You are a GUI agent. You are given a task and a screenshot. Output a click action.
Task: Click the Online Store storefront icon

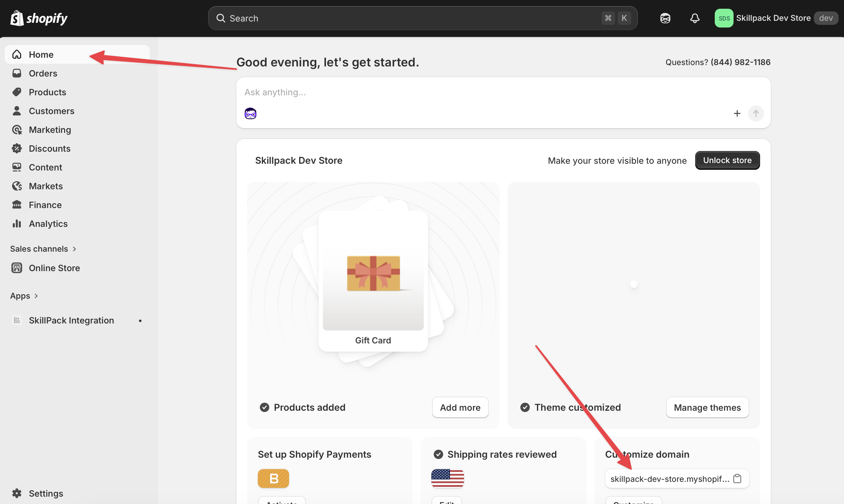coord(17,268)
